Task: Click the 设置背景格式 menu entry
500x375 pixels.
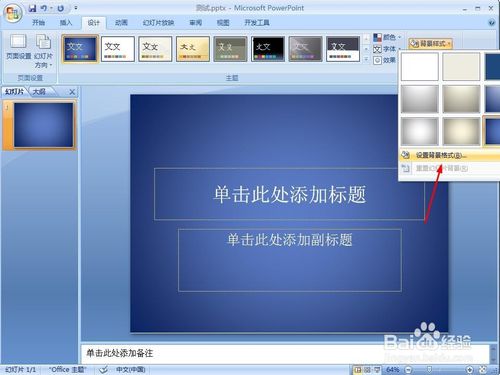Action: [449, 155]
